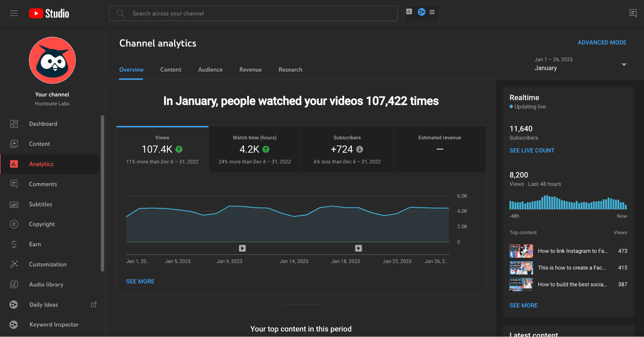This screenshot has width=644, height=337.
Task: Open the Comments section
Action: 43,184
